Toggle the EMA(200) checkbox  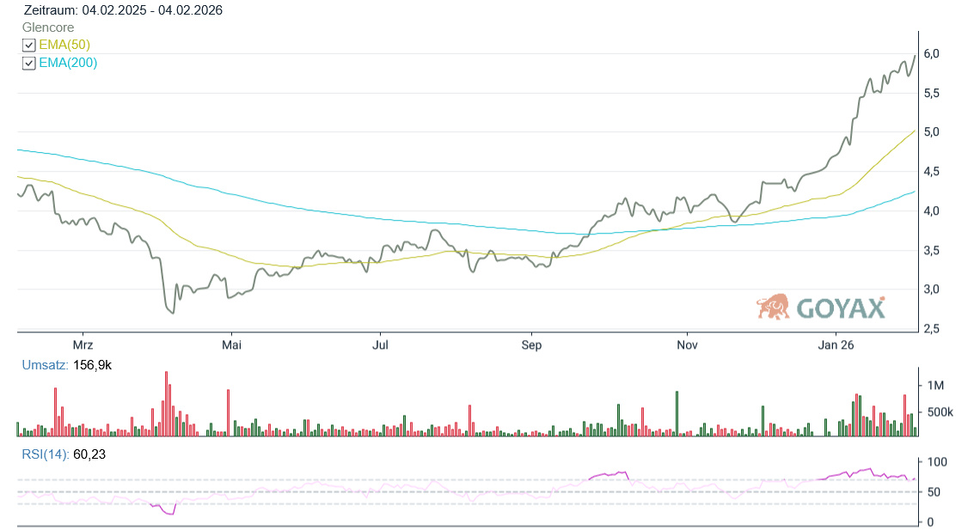tap(29, 63)
